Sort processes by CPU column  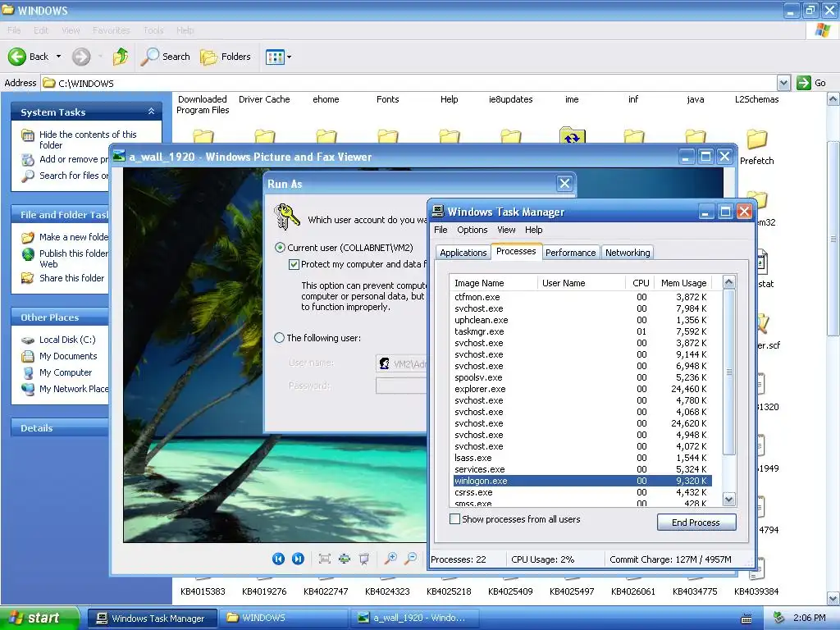(640, 283)
